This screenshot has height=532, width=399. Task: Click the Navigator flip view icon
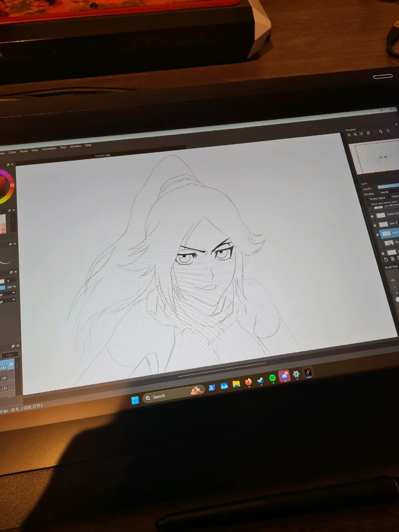coord(388,131)
